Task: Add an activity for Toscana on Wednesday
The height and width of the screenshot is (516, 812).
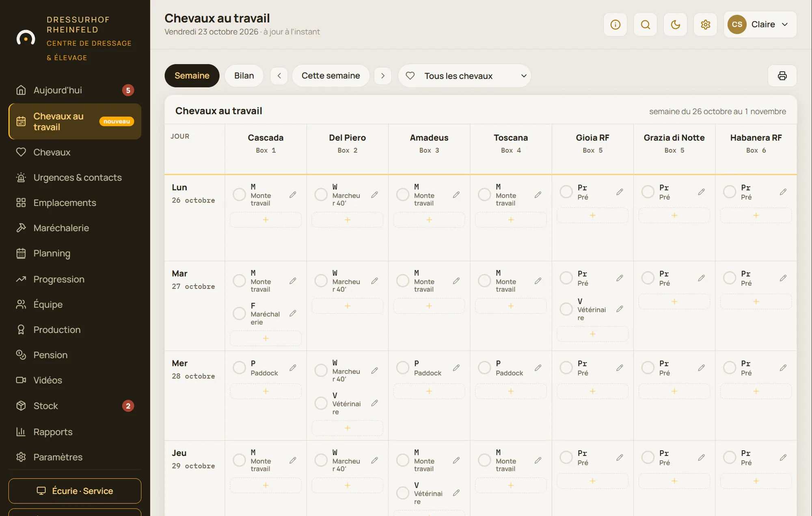Action: tap(511, 391)
